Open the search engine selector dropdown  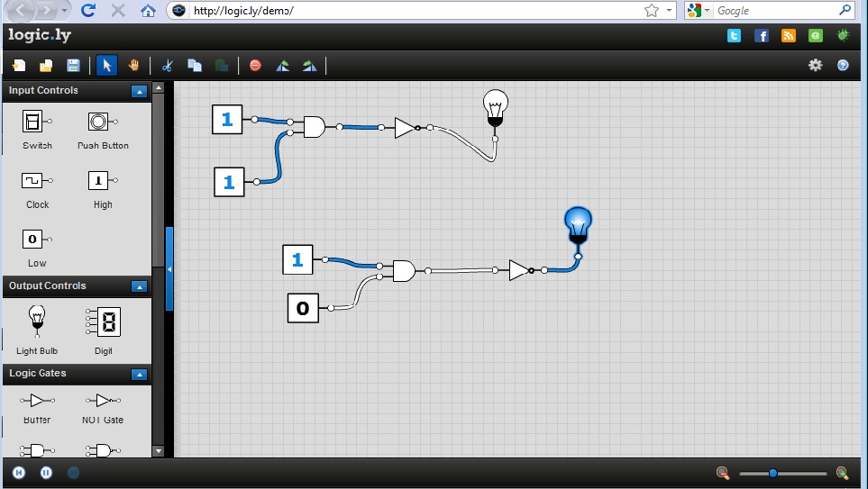click(x=707, y=11)
